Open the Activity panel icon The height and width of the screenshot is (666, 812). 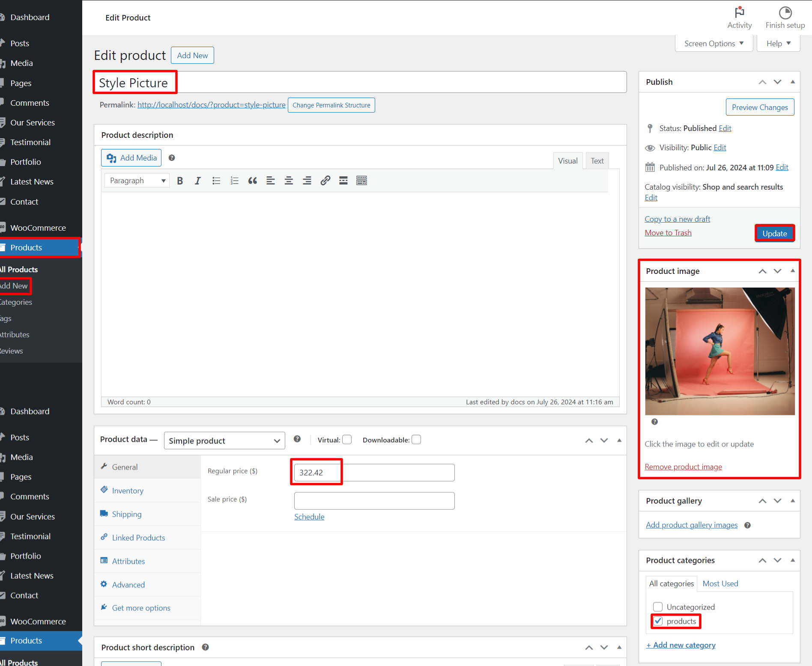pyautogui.click(x=739, y=18)
